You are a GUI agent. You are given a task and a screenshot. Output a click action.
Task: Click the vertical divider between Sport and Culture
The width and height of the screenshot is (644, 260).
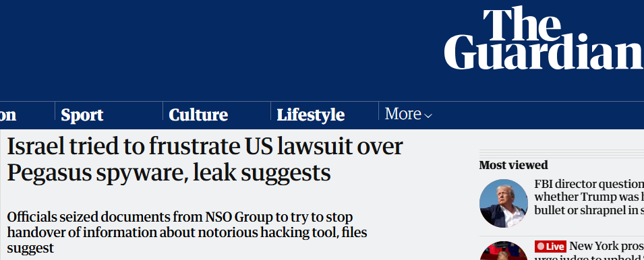tap(163, 110)
